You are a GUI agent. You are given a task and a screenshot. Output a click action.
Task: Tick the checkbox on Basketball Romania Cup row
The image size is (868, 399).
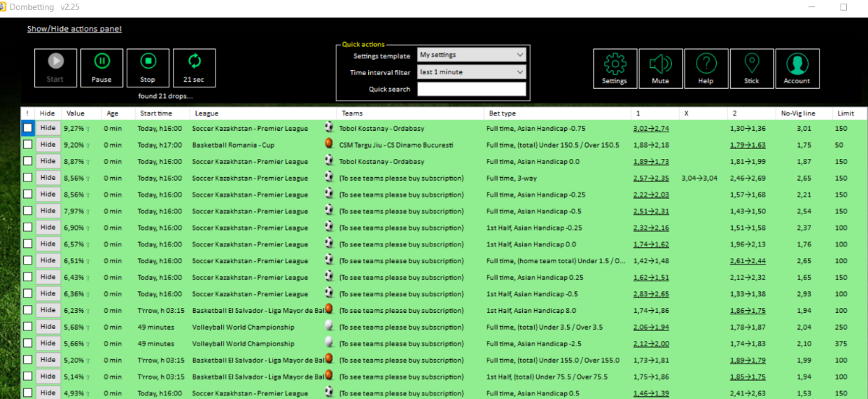click(x=28, y=145)
